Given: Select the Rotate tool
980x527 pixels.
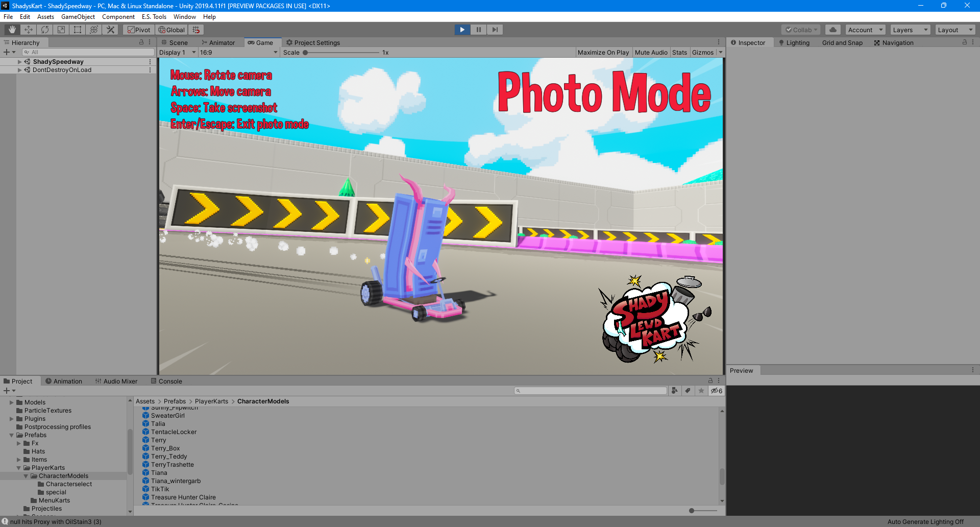Looking at the screenshot, I should (x=45, y=30).
